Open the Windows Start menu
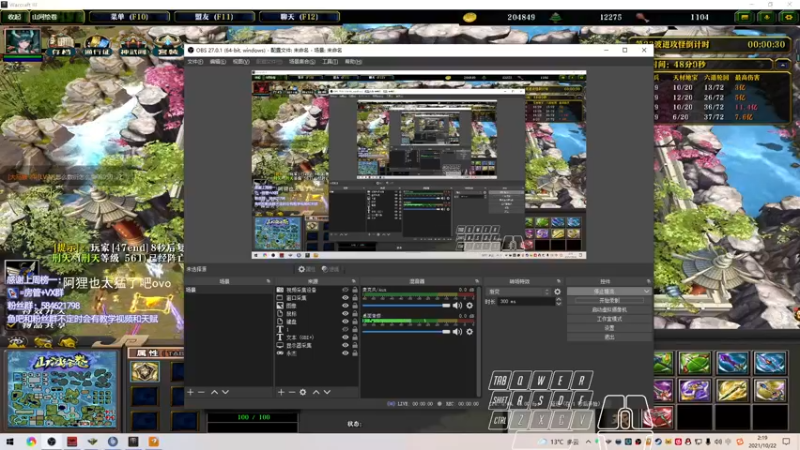Viewport: 800px width, 450px height. [10, 442]
